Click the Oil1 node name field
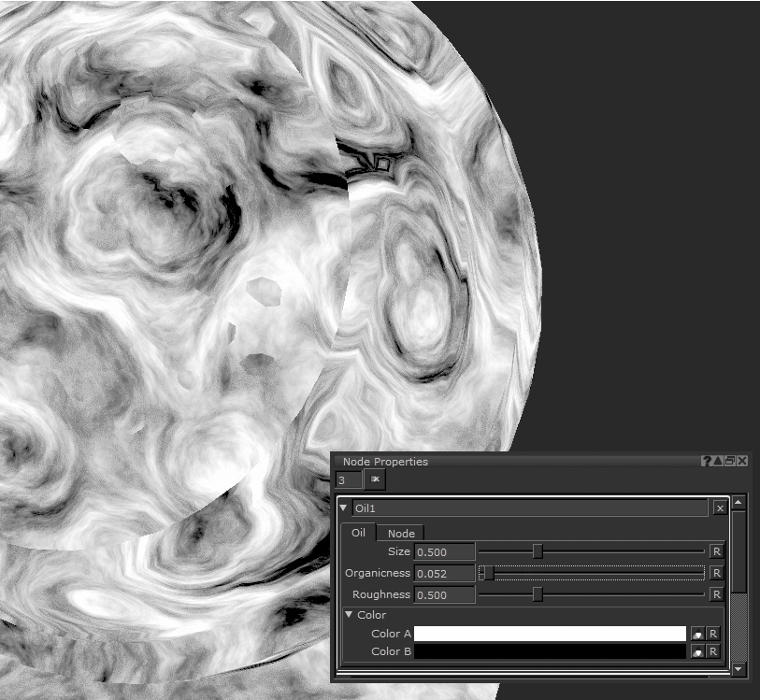 pos(529,508)
